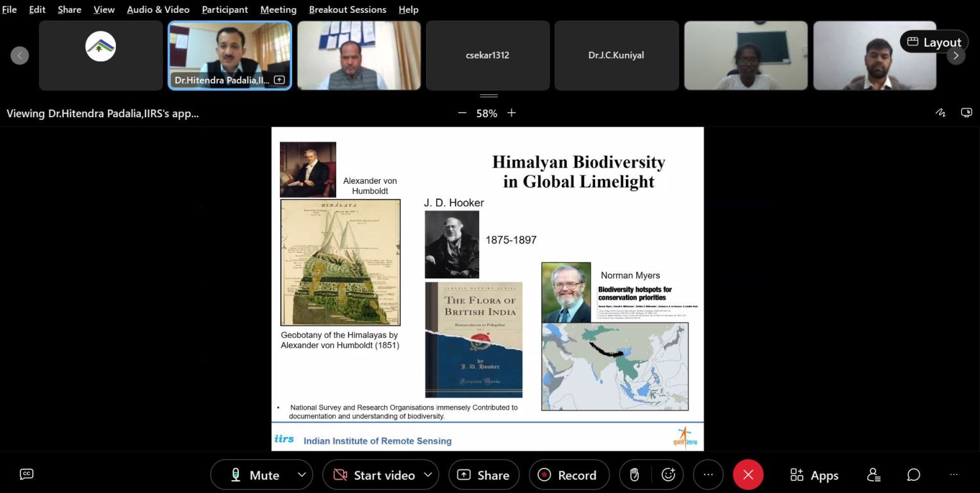Zoom in with the plus next to 58%
The image size is (980, 493).
coord(511,113)
